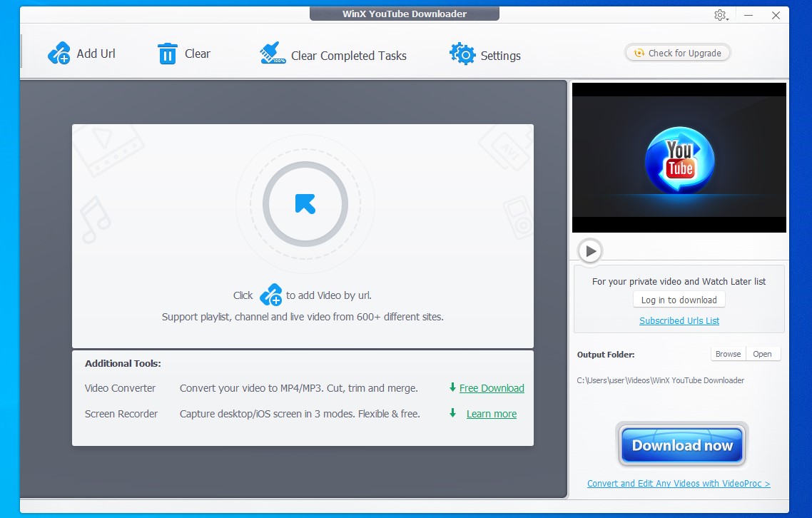
Task: Click the large circular arrow drop area
Action: click(x=305, y=204)
